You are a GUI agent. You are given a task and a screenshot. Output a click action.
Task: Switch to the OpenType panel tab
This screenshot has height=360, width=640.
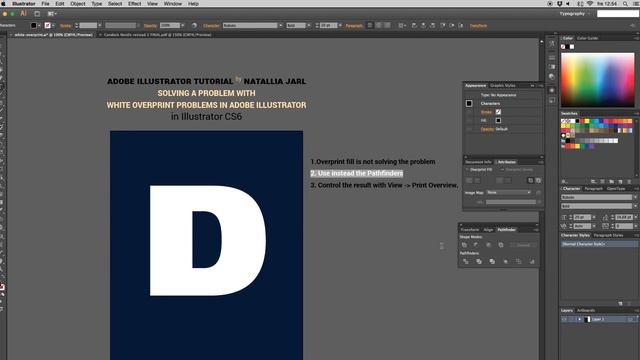[616, 189]
